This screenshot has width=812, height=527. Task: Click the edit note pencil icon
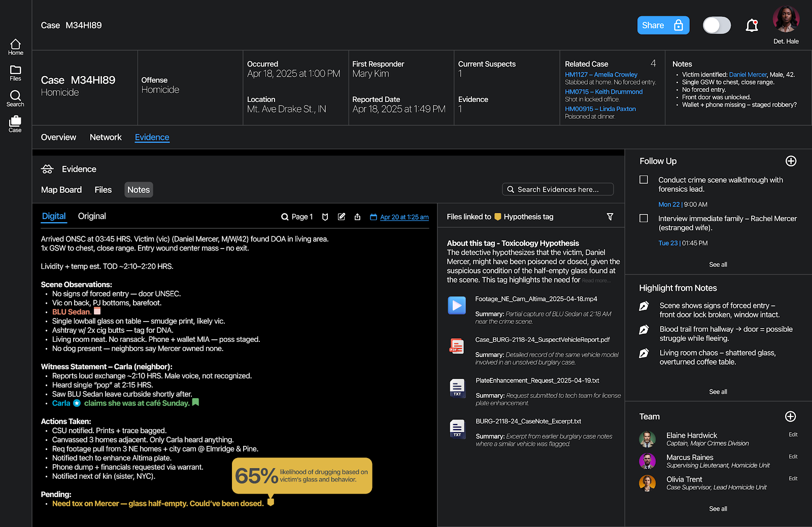point(342,217)
